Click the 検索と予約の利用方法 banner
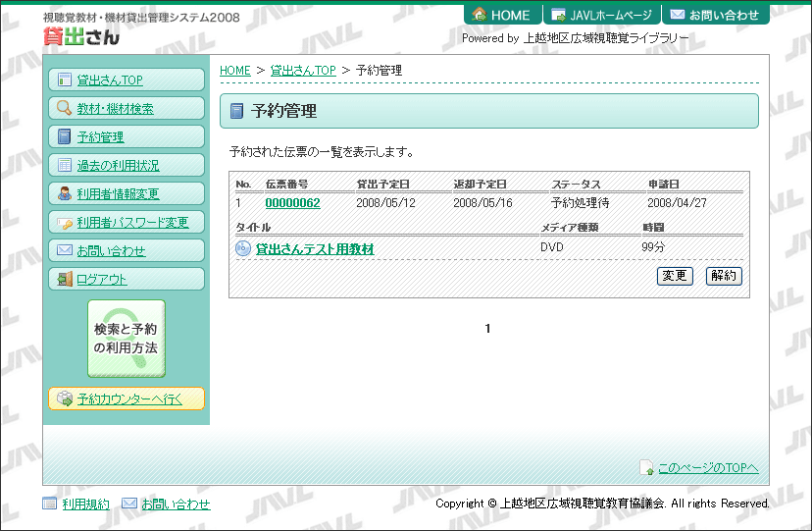The width and height of the screenshot is (812, 531). tap(127, 339)
